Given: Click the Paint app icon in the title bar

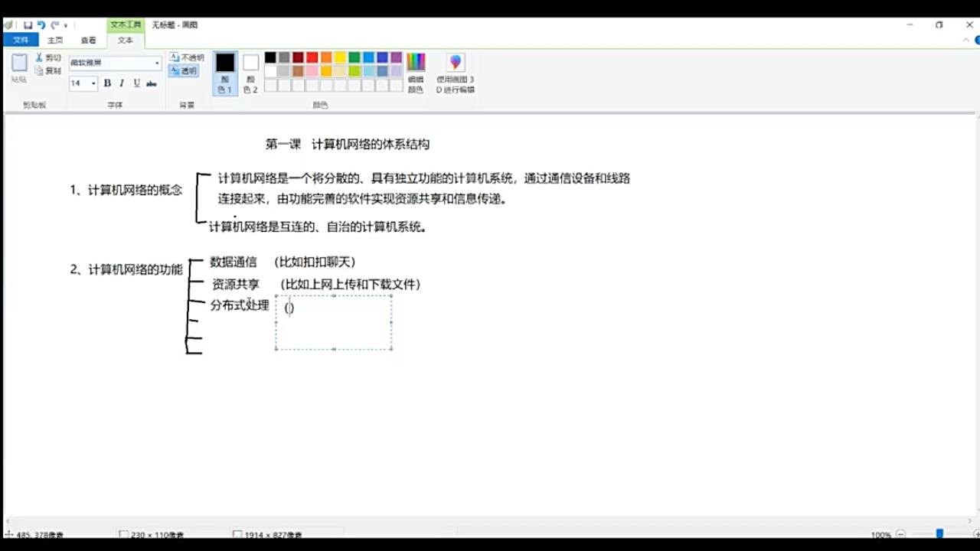Looking at the screenshot, I should [8, 24].
